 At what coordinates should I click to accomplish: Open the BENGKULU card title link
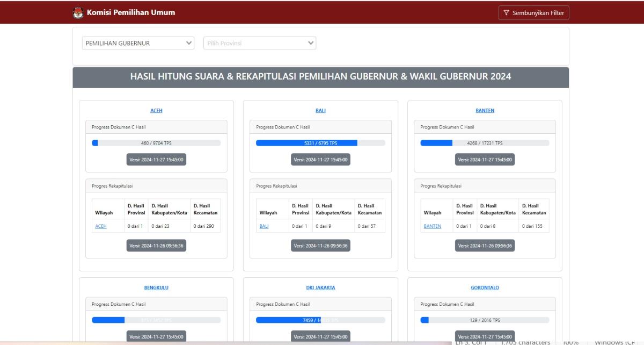click(156, 287)
